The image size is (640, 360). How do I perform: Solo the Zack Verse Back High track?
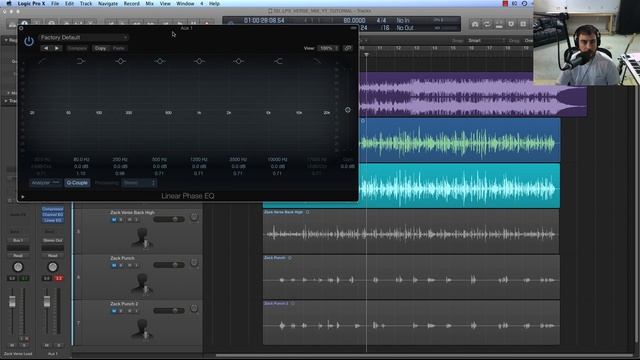point(121,220)
